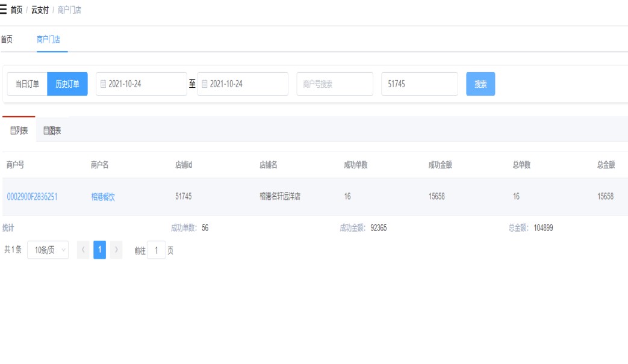Open merchant number 0002900F2836251 link
This screenshot has height=364, width=628.
(x=33, y=197)
